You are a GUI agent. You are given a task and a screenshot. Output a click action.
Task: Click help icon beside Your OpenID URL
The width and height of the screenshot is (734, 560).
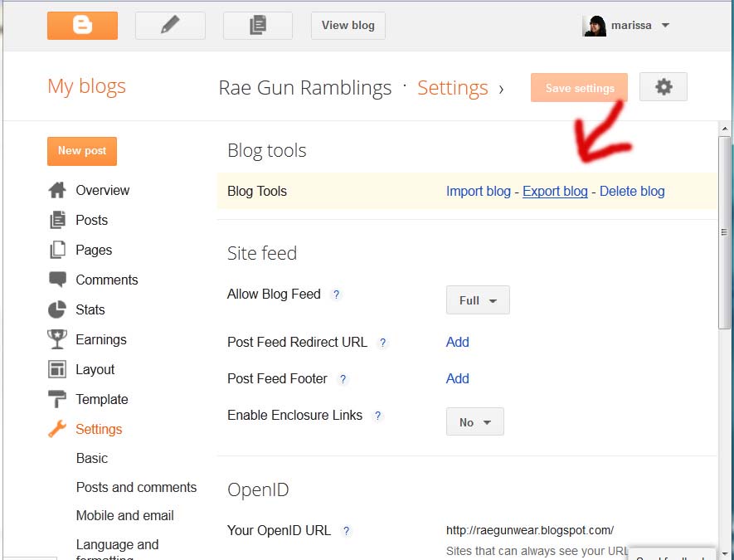coord(346,531)
